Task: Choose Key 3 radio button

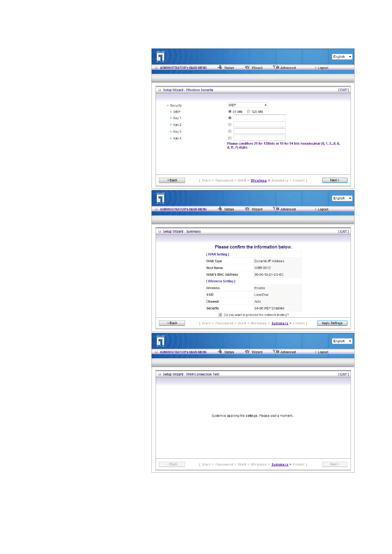Action: point(230,131)
